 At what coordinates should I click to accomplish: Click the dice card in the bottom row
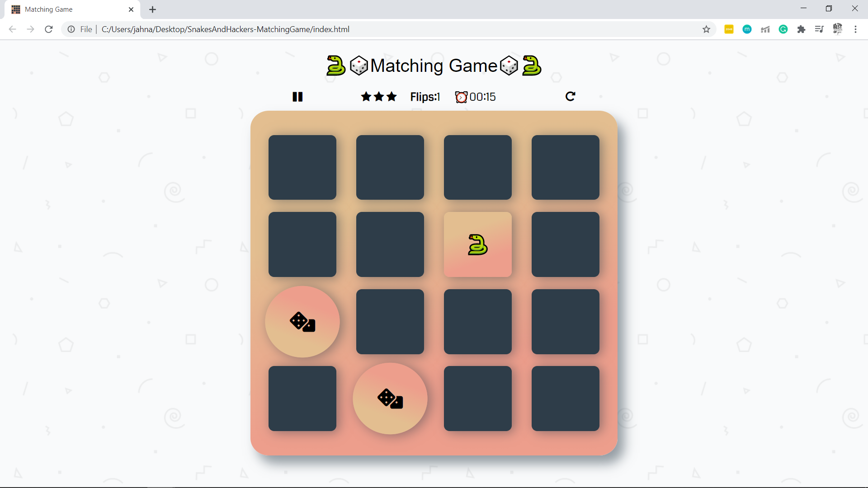tap(390, 399)
